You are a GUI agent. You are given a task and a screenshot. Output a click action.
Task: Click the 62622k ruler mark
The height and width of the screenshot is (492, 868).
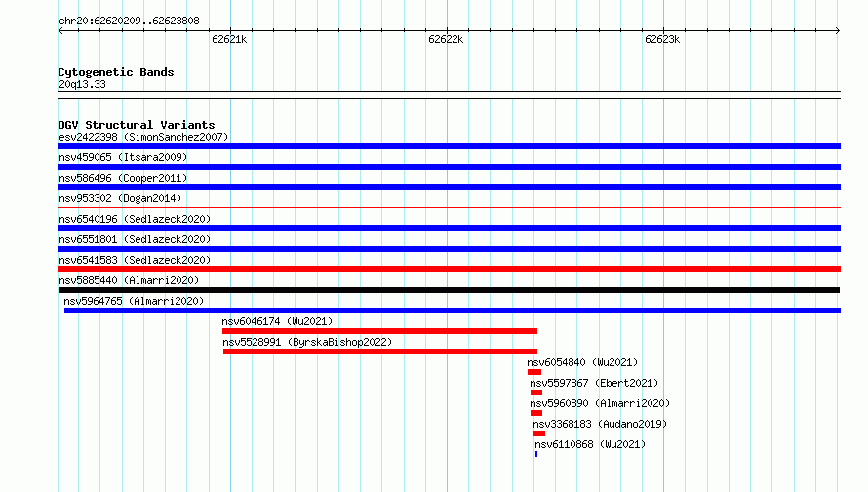446,39
